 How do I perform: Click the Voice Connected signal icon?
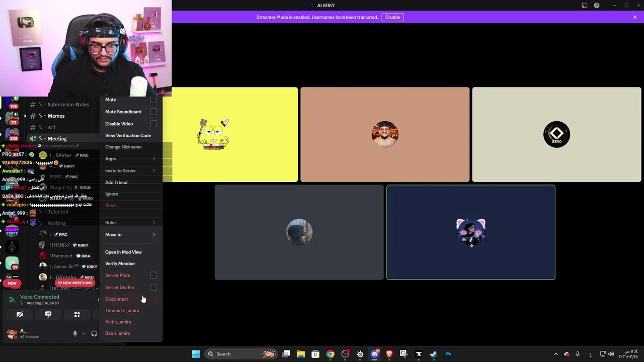[x=12, y=300]
